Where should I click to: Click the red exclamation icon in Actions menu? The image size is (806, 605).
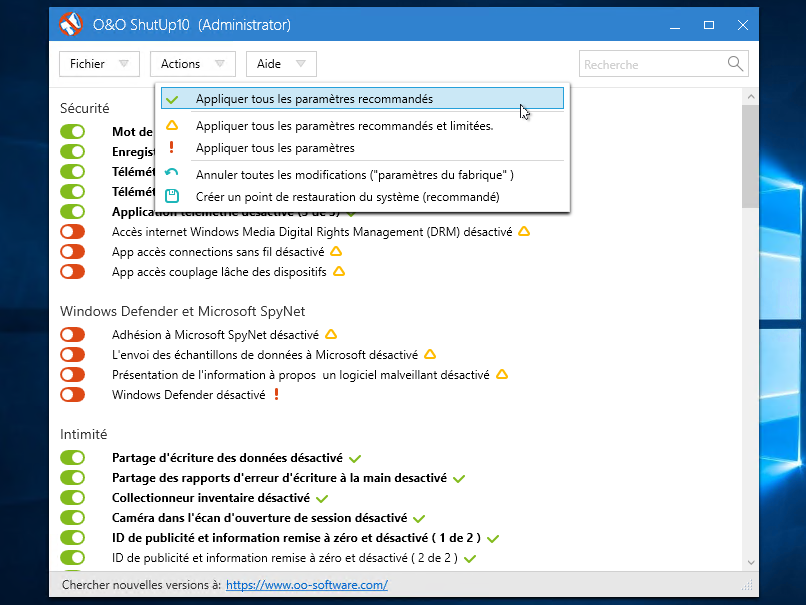tap(172, 148)
